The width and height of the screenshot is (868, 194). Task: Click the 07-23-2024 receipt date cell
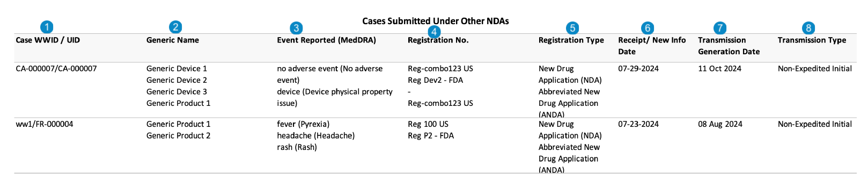click(638, 124)
